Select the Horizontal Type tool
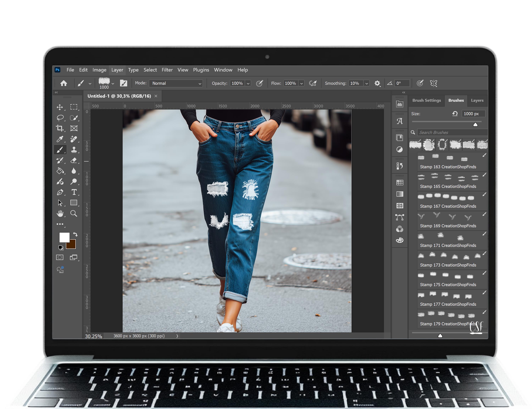This screenshot has height=409, width=532. [x=74, y=192]
